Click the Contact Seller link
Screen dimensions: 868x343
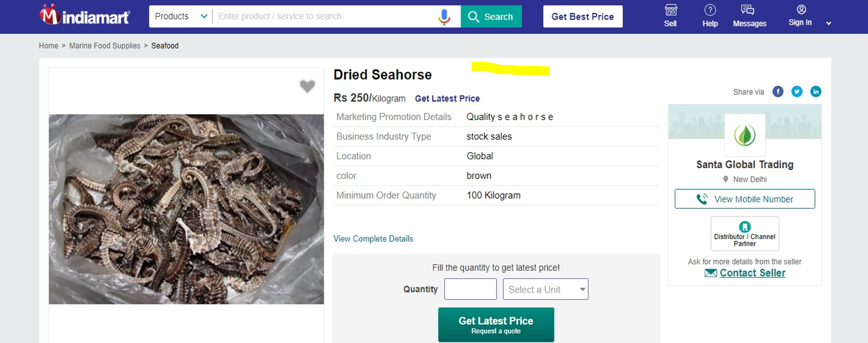tap(752, 273)
